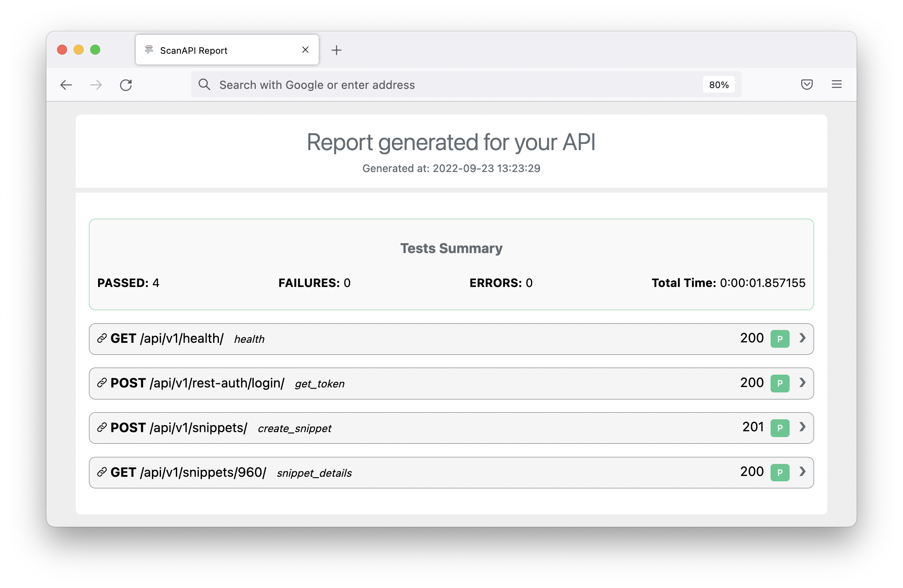Click the ScanAPI favicon on the browser tab
This screenshot has width=903, height=588.
[149, 50]
